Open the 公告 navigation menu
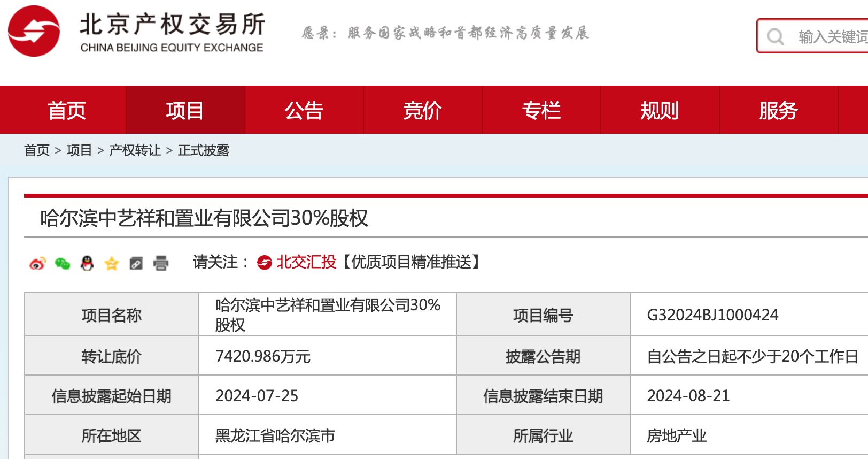Image resolution: width=868 pixels, height=459 pixels. click(x=304, y=110)
